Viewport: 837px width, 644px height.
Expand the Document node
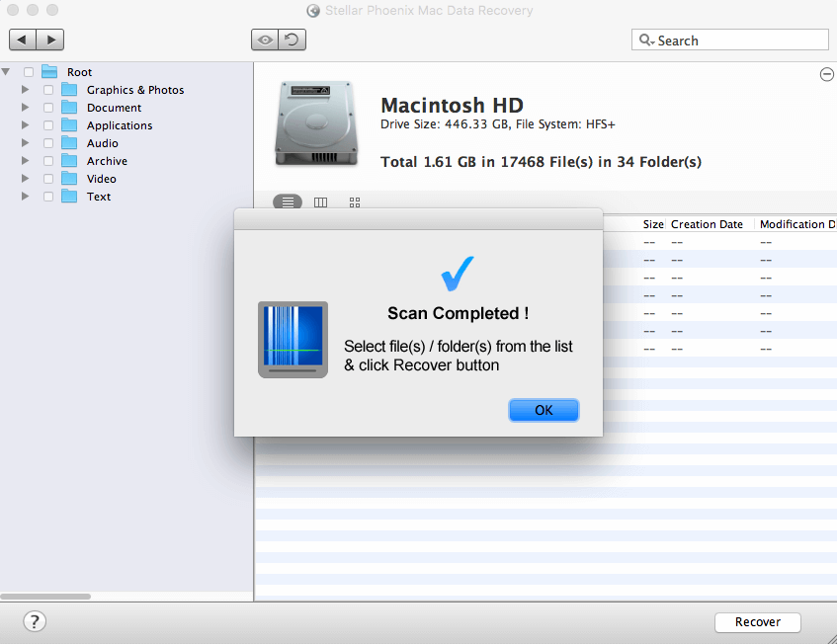[x=25, y=108]
